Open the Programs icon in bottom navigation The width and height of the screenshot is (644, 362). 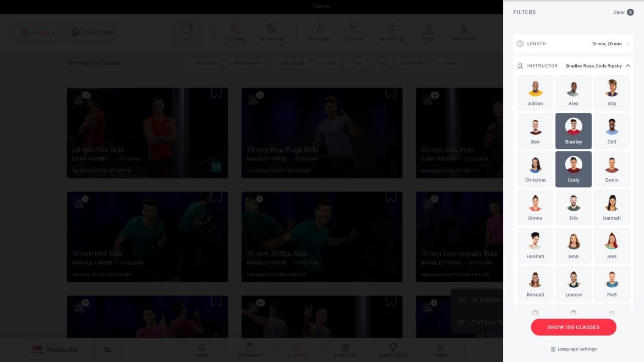tap(250, 347)
